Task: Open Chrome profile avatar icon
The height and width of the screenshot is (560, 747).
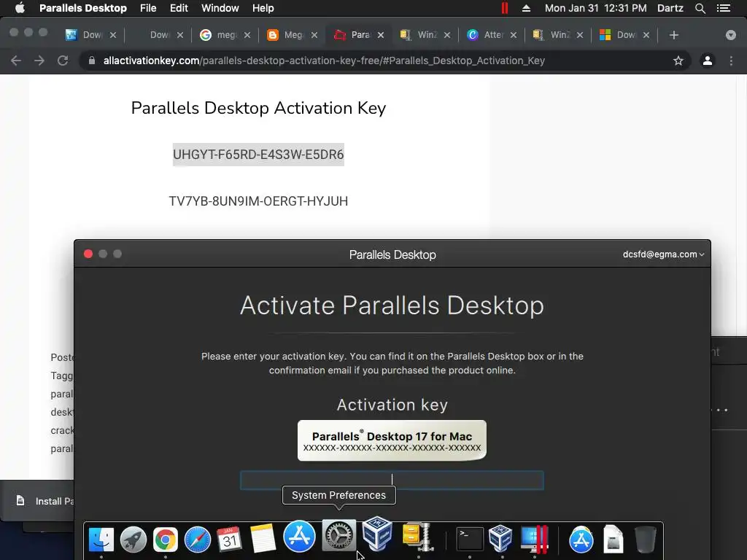Action: pos(708,61)
